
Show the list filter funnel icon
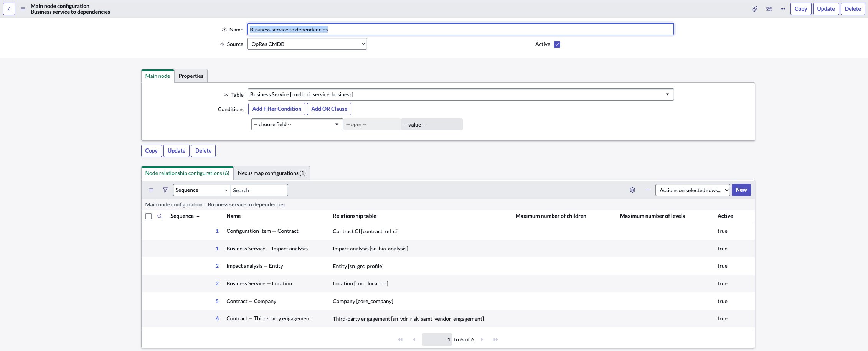pos(165,190)
